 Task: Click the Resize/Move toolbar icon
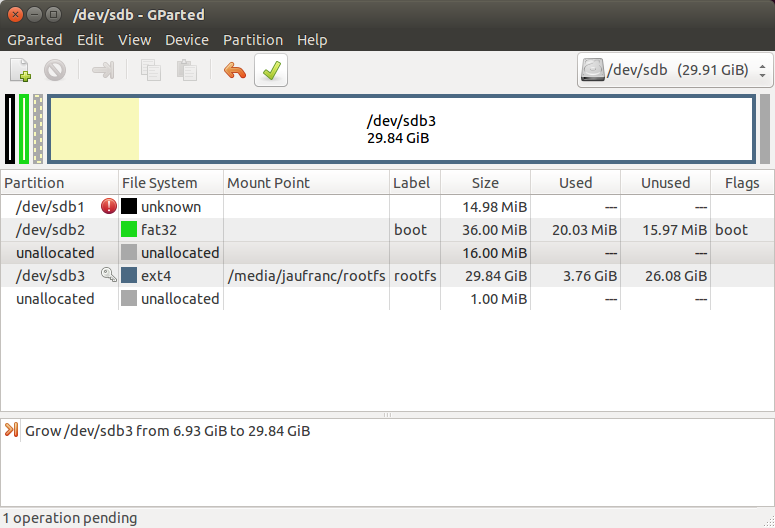pyautogui.click(x=103, y=70)
